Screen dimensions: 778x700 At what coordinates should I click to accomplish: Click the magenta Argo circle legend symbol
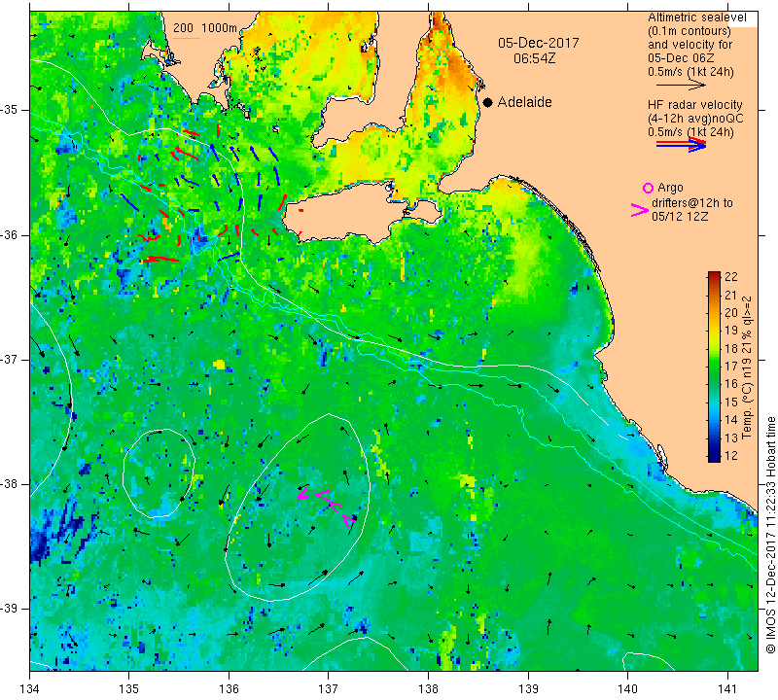pos(648,188)
